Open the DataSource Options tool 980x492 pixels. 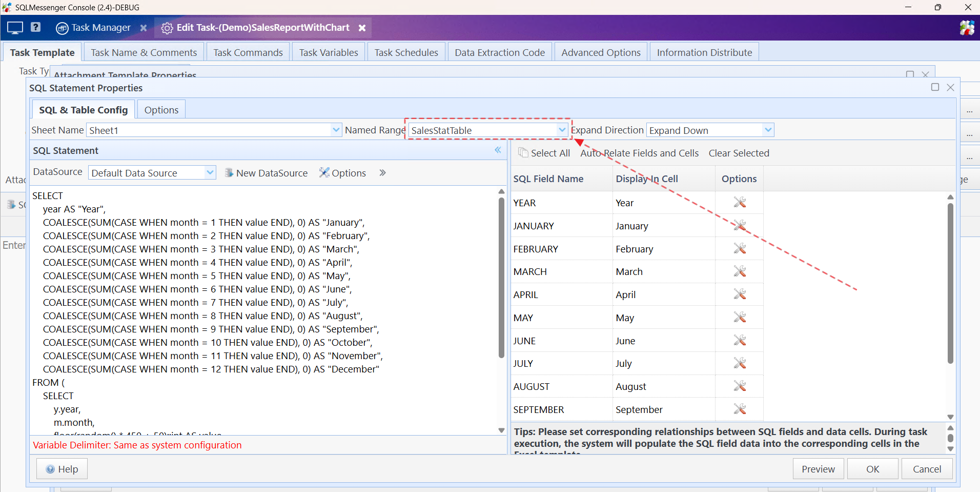343,173
